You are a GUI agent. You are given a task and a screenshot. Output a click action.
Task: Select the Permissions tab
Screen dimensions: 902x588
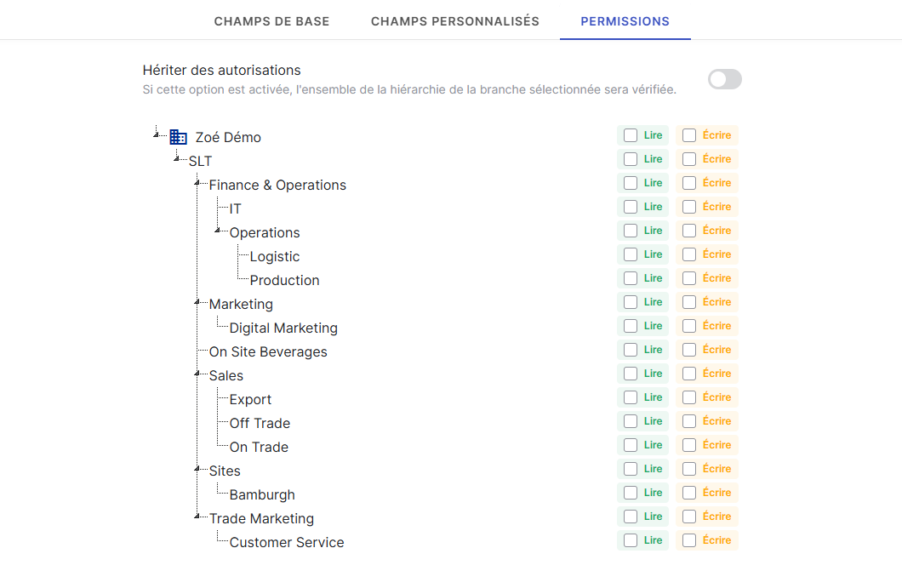[x=625, y=21]
